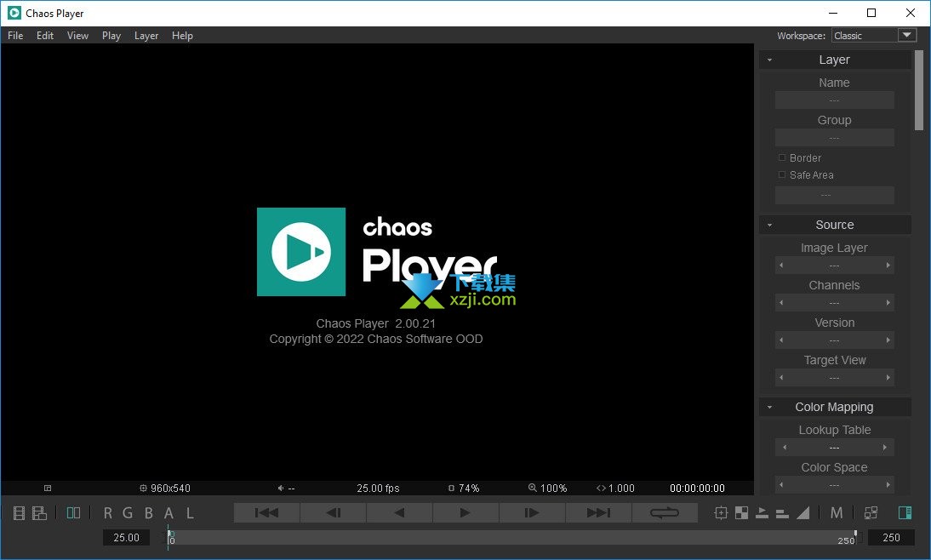
Task: Click the audio speaker status icon
Action: point(281,489)
